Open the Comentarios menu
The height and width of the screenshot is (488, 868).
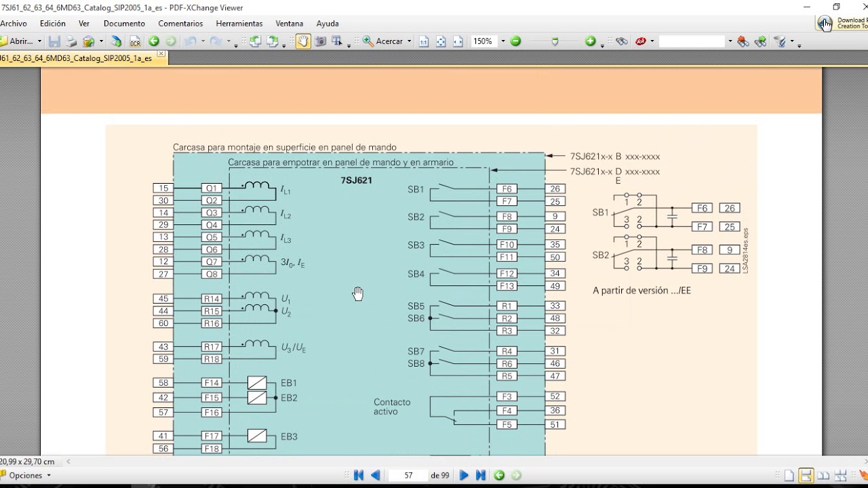coord(180,23)
